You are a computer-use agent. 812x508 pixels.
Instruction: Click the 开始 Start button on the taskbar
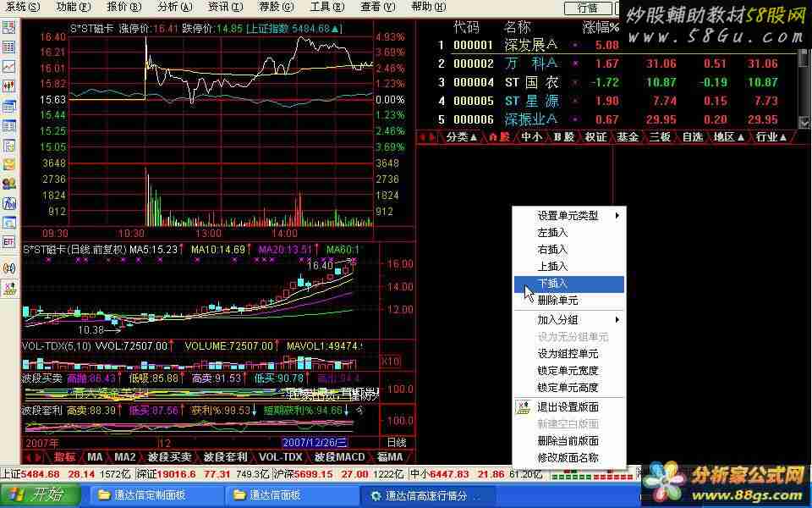point(41,495)
